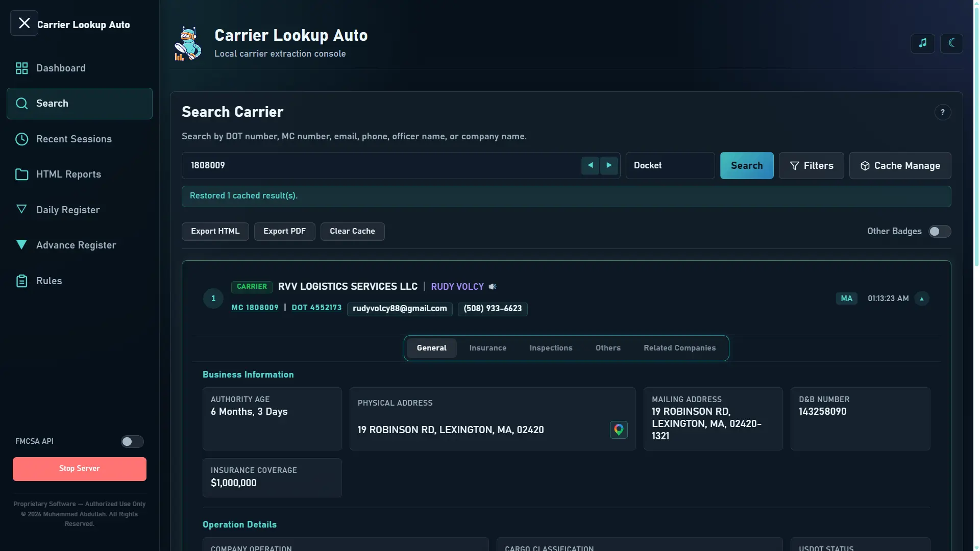Play officer name with speaker icon

point(493,287)
